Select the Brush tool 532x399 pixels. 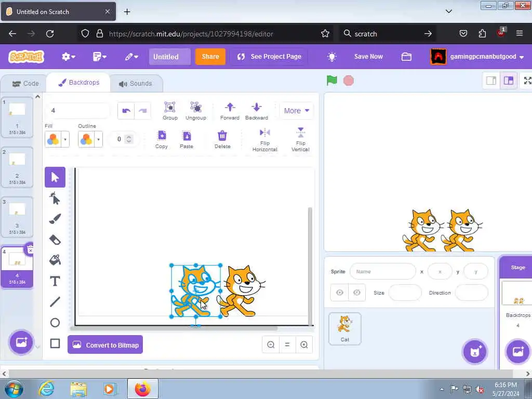tap(55, 219)
